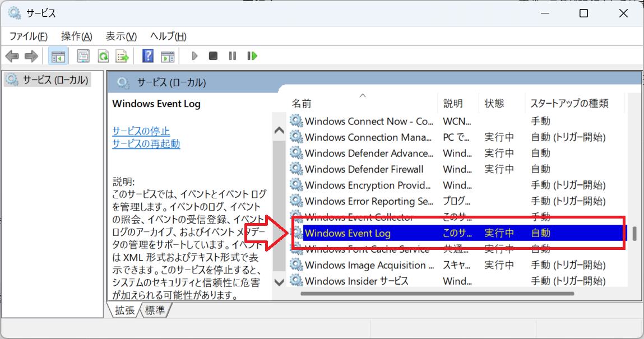Screen dimensions: 644x339
Task: Click gear icon of Windows Defender Firewall row
Action: (296, 169)
